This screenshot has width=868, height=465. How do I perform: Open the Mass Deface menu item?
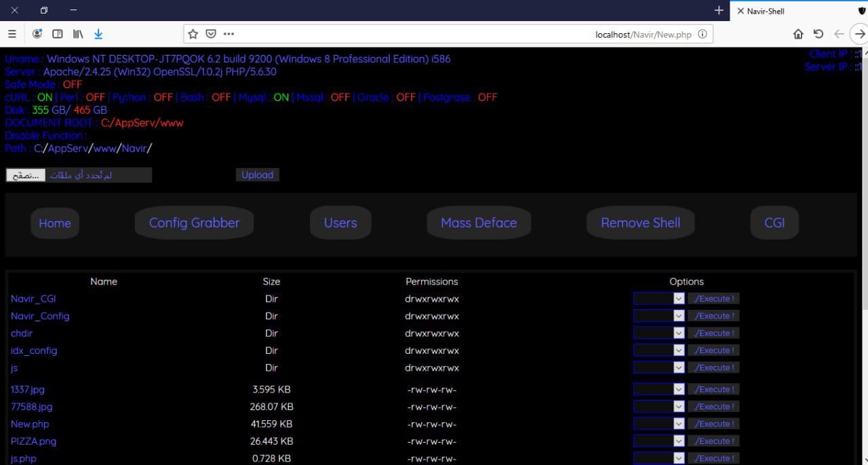pyautogui.click(x=479, y=223)
